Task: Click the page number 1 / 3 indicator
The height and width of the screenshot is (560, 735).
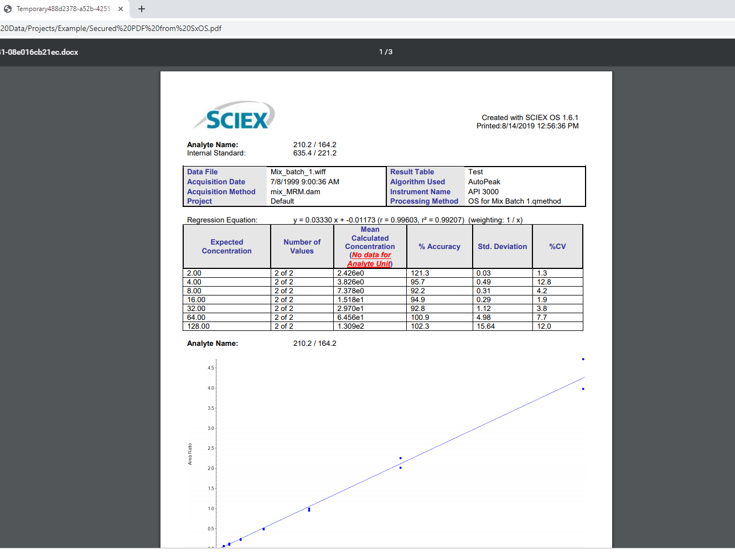Action: coord(386,52)
